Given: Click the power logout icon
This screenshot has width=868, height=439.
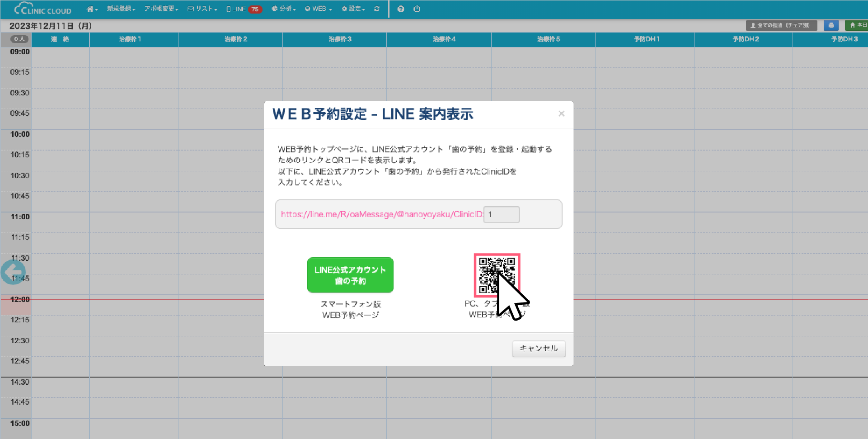Looking at the screenshot, I should [417, 9].
